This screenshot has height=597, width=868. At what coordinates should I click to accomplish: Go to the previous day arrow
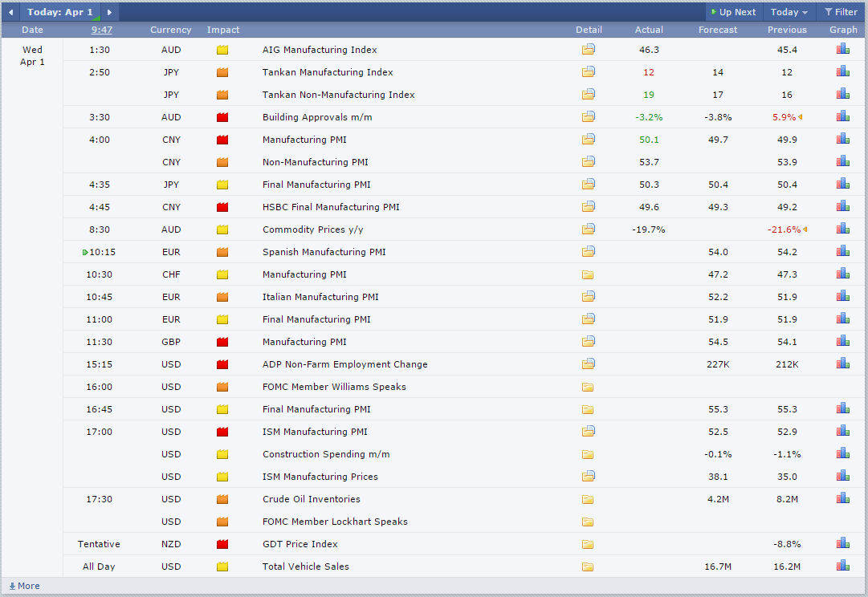pyautogui.click(x=10, y=12)
